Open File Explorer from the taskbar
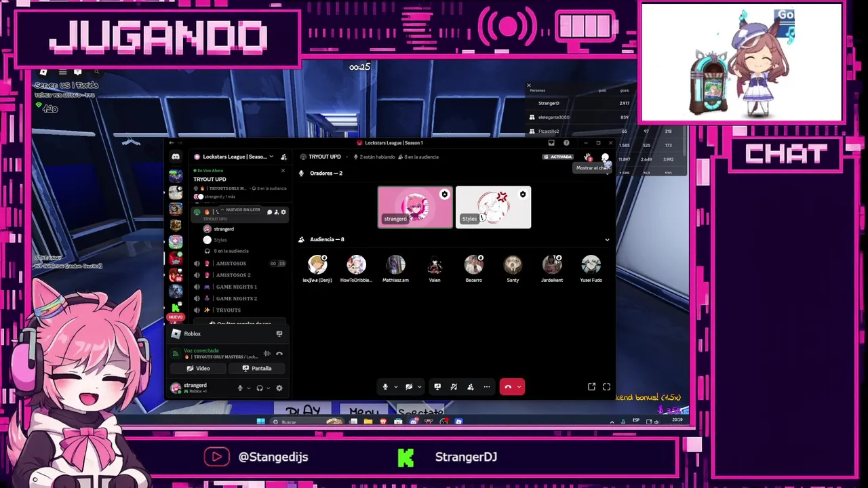868x488 pixels. pyautogui.click(x=368, y=422)
